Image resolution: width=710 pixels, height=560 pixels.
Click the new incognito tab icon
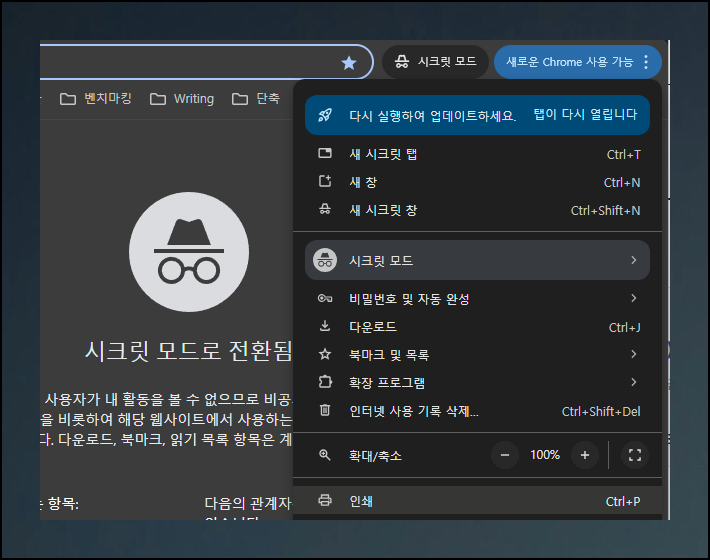[325, 153]
